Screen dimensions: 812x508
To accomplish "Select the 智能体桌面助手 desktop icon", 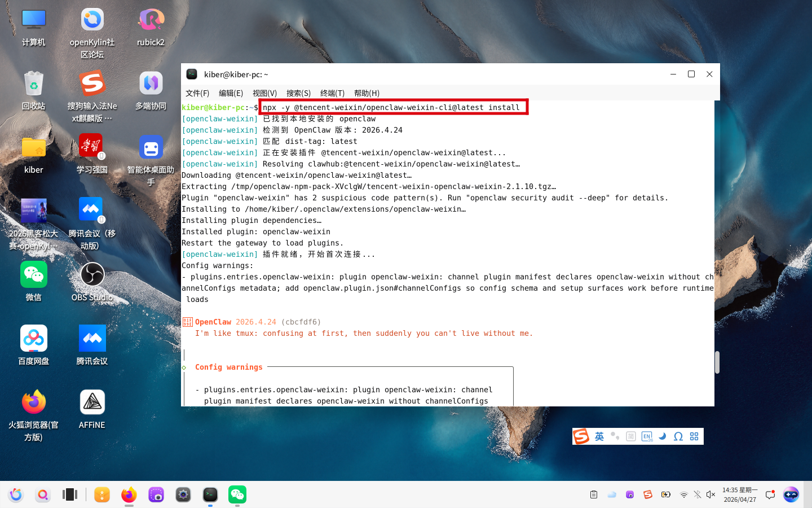I will point(151,147).
